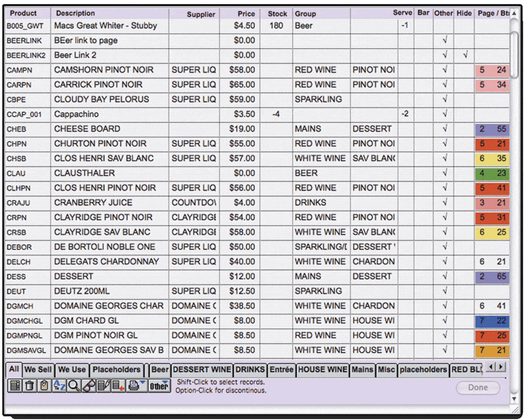The height and width of the screenshot is (420, 524).
Task: Click the Price column header
Action: 246,14
